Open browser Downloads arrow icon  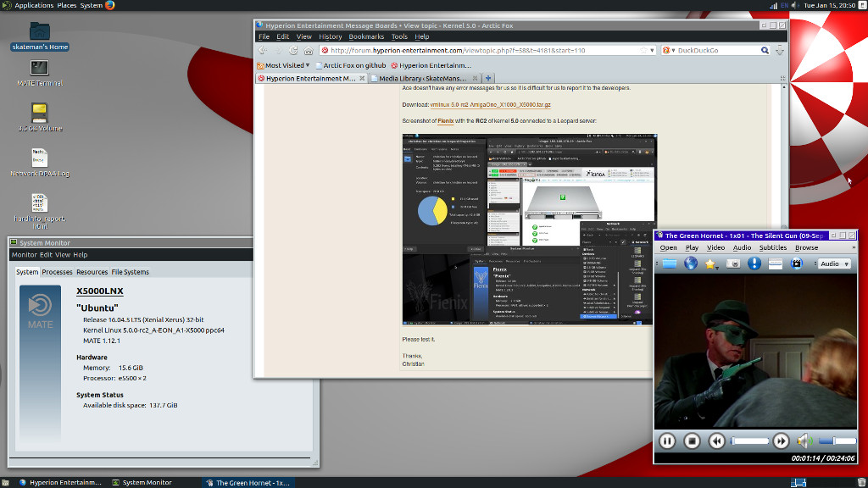[x=780, y=50]
